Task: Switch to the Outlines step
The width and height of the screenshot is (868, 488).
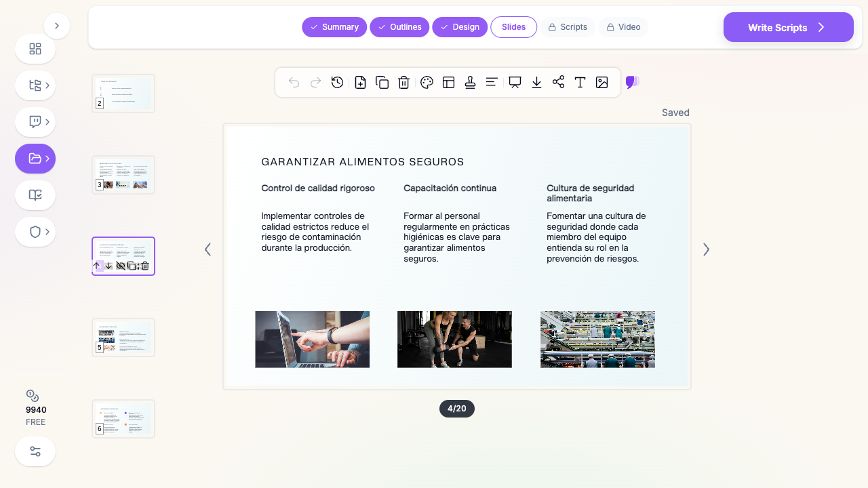Action: pyautogui.click(x=399, y=27)
